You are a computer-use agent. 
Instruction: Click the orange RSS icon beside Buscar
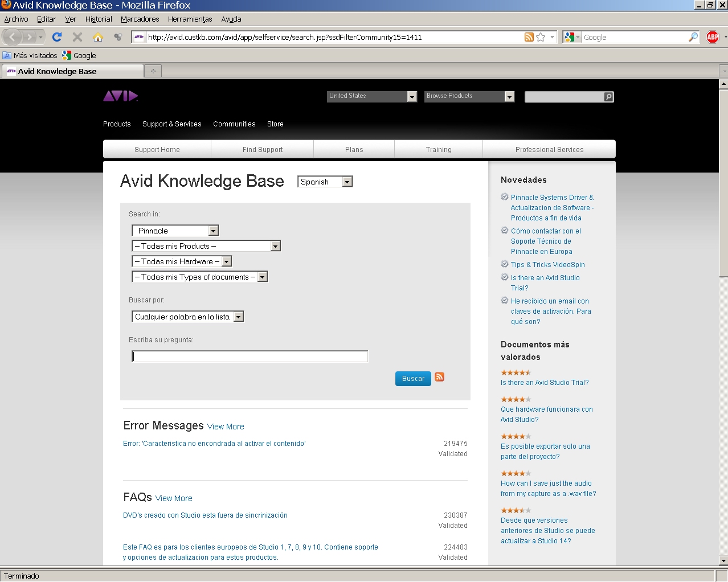(x=439, y=377)
